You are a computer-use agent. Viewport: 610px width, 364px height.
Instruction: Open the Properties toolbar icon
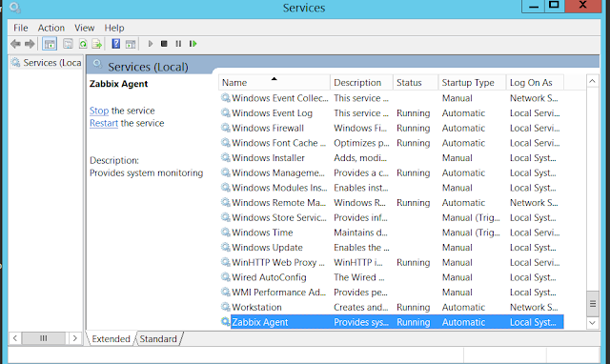coord(68,44)
